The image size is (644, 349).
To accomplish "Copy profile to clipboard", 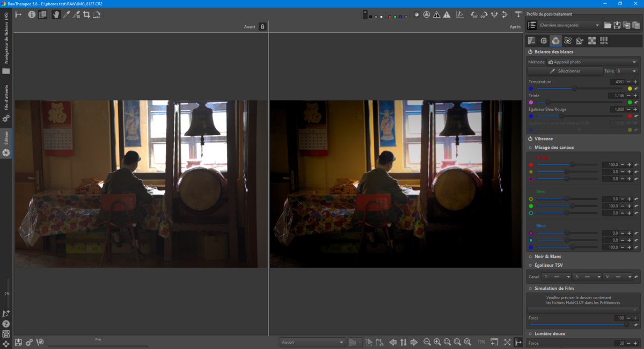I will pyautogui.click(x=626, y=25).
